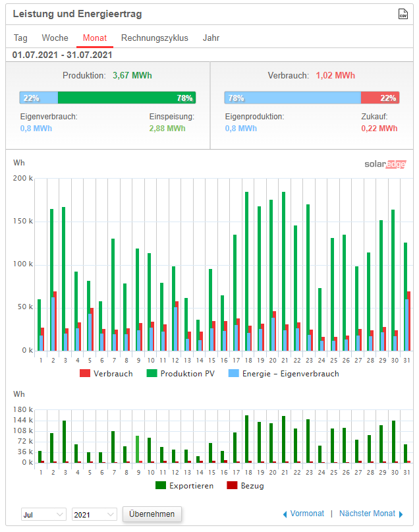Switch to the Tag tab
Screen dimensions: 419x532
[x=20, y=38]
